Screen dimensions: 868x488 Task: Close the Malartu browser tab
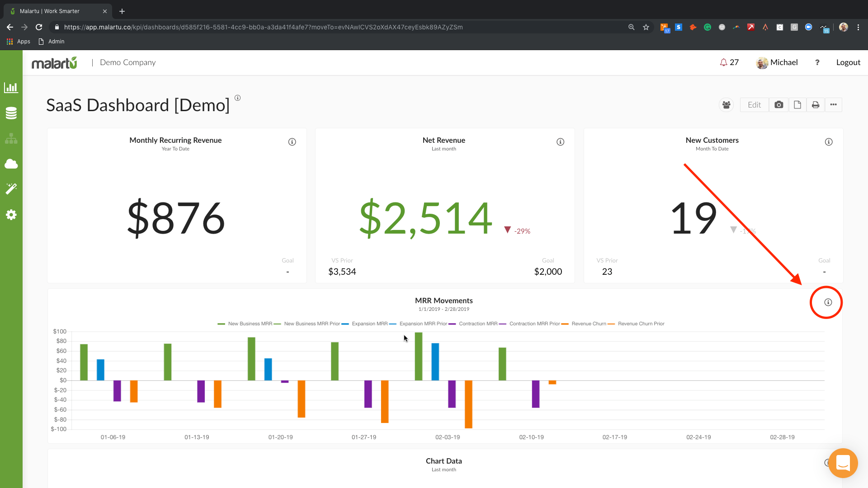pyautogui.click(x=105, y=11)
